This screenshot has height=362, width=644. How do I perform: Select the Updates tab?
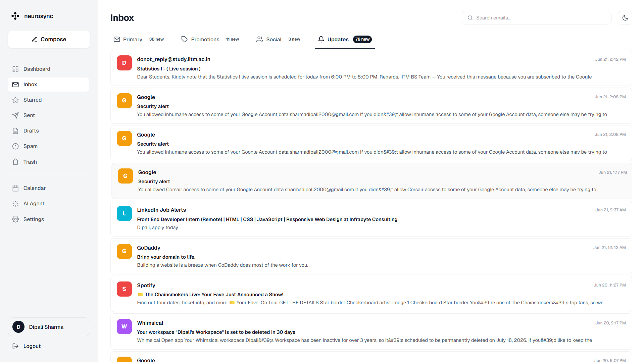[345, 39]
